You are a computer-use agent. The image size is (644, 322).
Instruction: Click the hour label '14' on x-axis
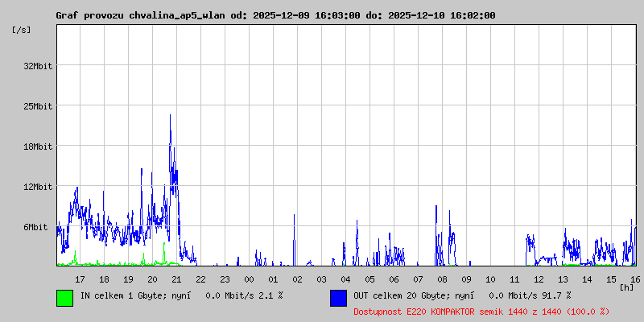coord(587,279)
